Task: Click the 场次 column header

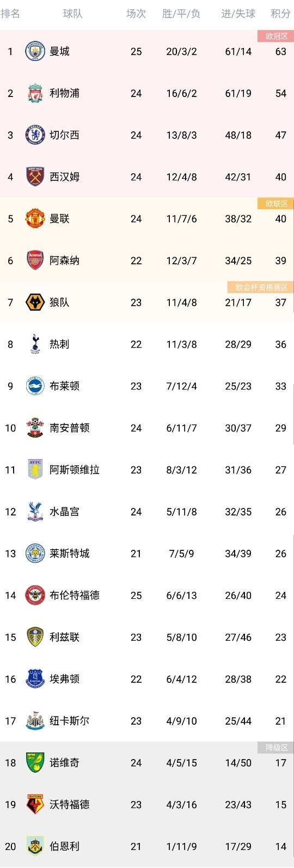Action: pyautogui.click(x=136, y=14)
